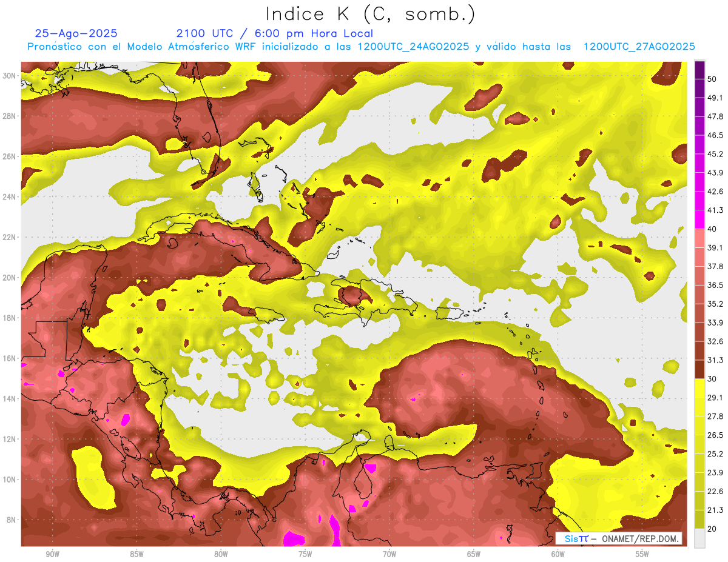Click the 8N latitude label
Image resolution: width=728 pixels, height=562 pixels.
12,520
